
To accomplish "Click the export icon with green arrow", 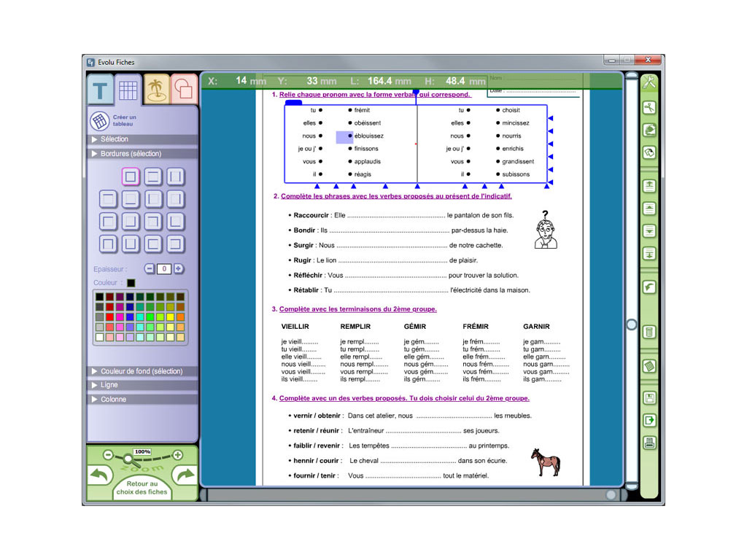I will [x=649, y=421].
